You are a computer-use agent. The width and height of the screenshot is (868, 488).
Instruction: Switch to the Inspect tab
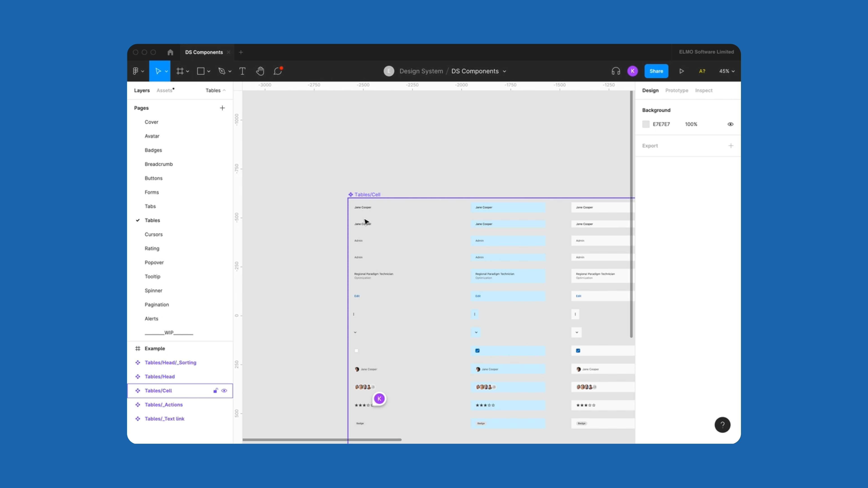tap(704, 90)
